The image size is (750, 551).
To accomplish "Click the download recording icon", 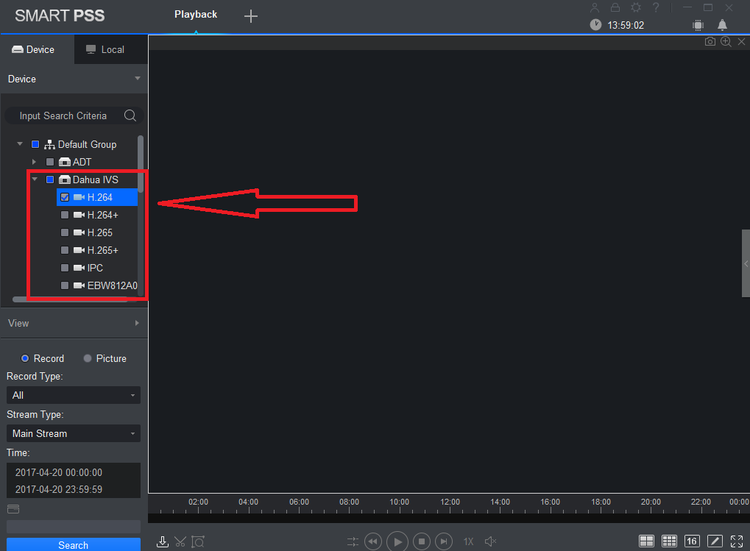I will coord(162,541).
